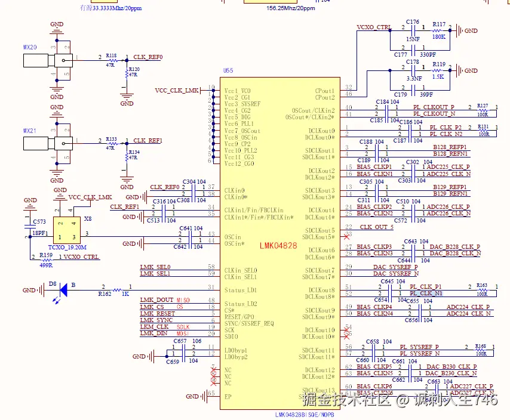Image resolution: width=510 pixels, height=420 pixels.
Task: Select the R120 resistor designator
Action: (x=134, y=69)
